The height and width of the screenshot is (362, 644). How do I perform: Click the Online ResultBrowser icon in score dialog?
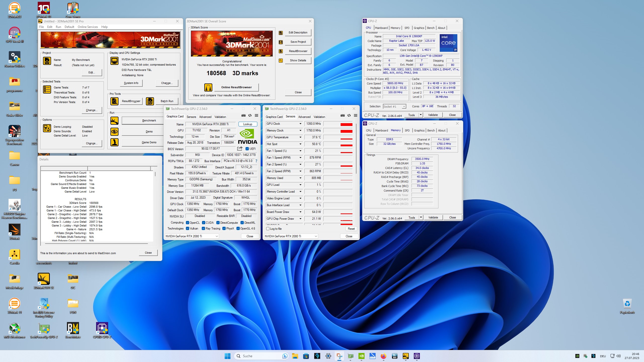pos(208,87)
